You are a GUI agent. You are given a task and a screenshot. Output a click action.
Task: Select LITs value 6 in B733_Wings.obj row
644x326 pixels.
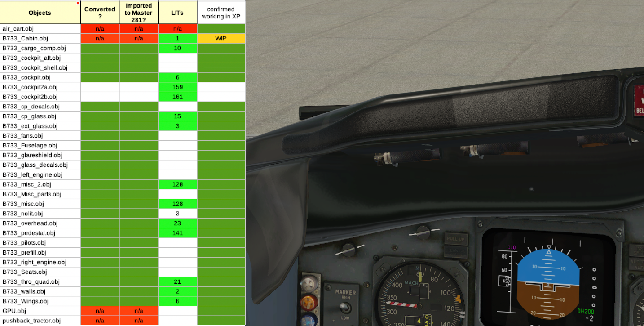[x=177, y=301]
